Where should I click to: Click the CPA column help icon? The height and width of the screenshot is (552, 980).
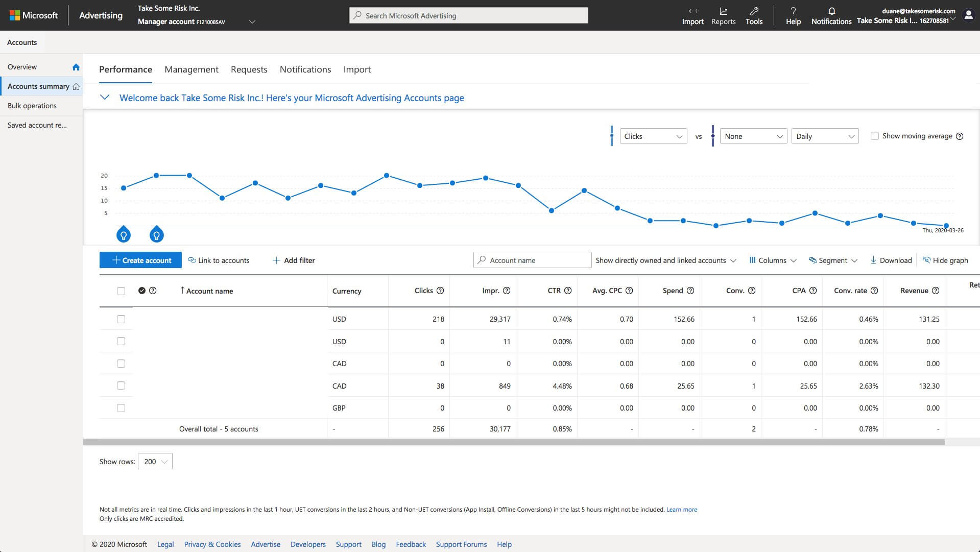coord(813,291)
